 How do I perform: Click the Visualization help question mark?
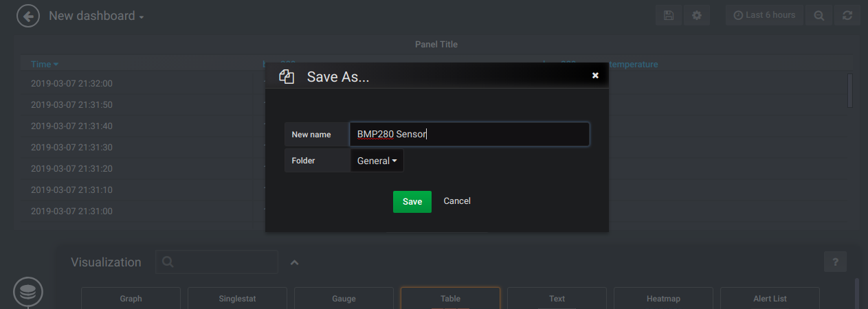(x=835, y=262)
